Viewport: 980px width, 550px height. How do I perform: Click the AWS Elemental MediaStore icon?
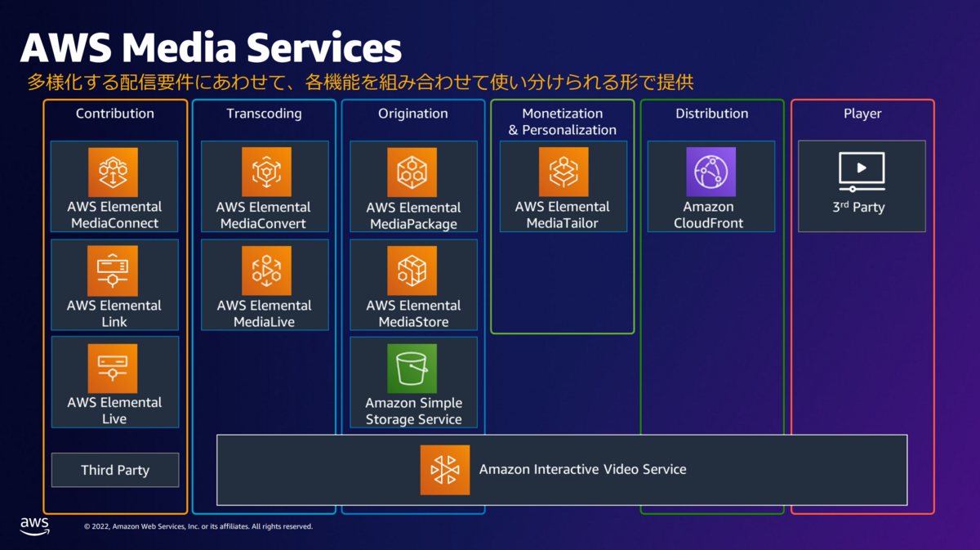[x=412, y=271]
